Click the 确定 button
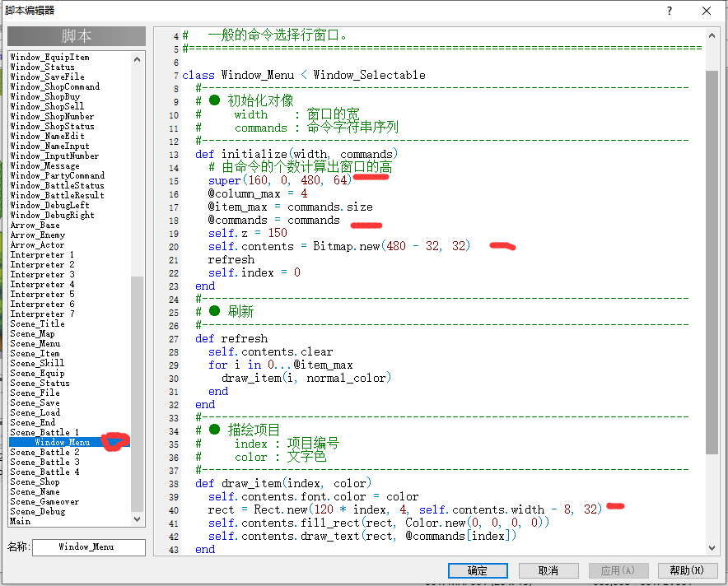Image resolution: width=728 pixels, height=586 pixels. 478,570
